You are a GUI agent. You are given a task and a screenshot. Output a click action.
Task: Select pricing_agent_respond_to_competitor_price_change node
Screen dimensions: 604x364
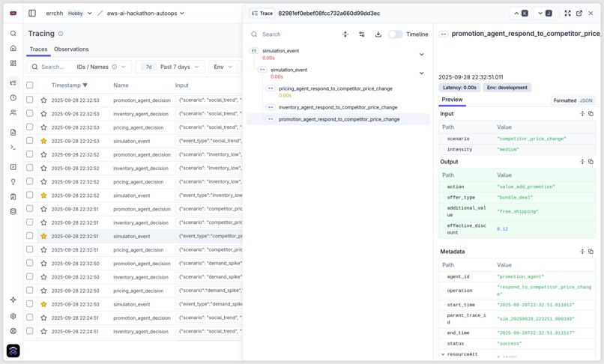336,88
